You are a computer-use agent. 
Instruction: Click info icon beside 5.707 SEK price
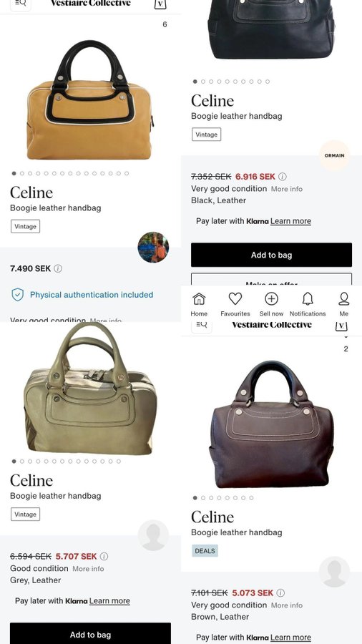(104, 557)
